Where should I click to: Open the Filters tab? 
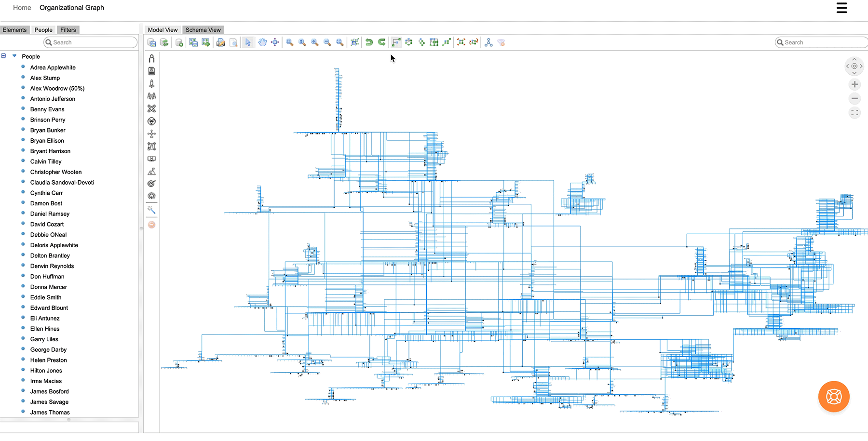coord(68,30)
